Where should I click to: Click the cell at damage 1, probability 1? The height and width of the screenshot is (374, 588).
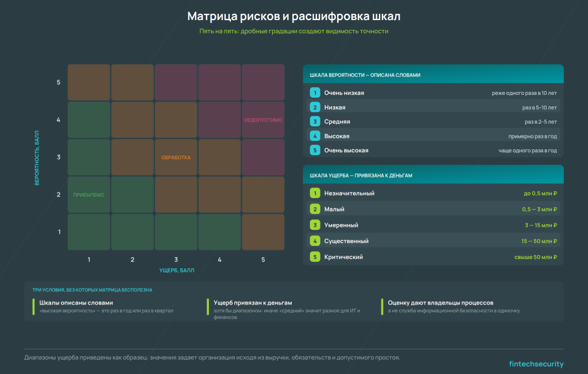tap(89, 232)
